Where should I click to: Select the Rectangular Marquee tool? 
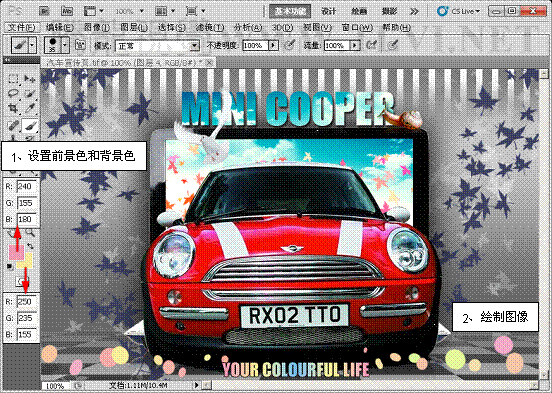click(x=13, y=79)
